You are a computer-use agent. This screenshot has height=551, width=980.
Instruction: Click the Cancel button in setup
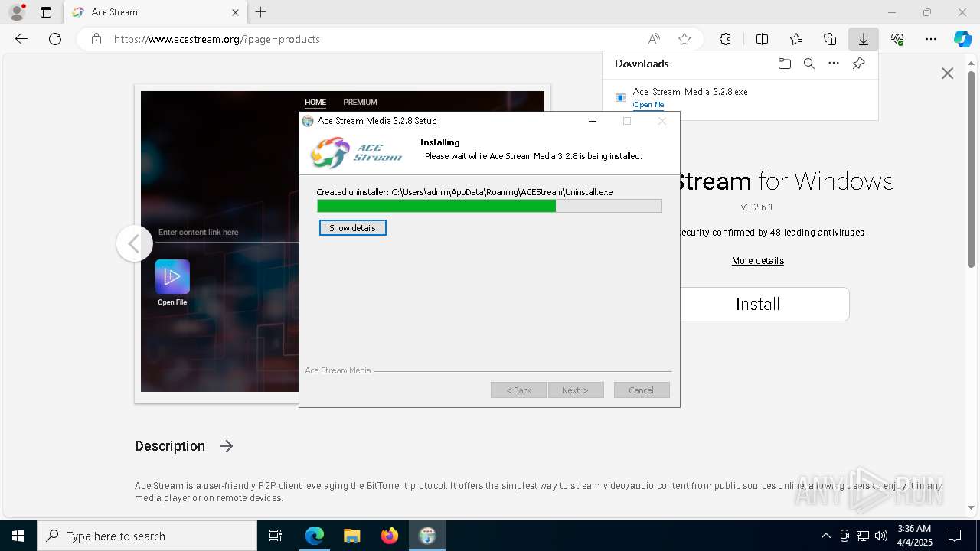[x=642, y=390]
